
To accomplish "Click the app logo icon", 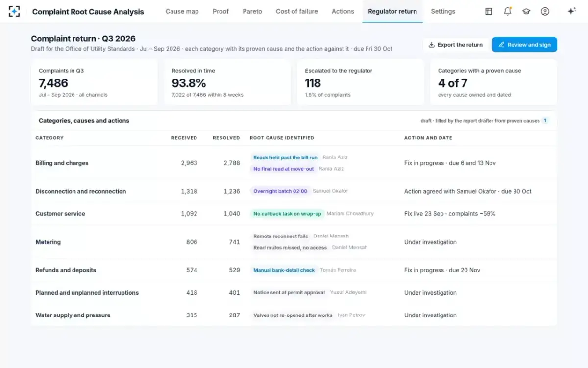I will [x=15, y=11].
